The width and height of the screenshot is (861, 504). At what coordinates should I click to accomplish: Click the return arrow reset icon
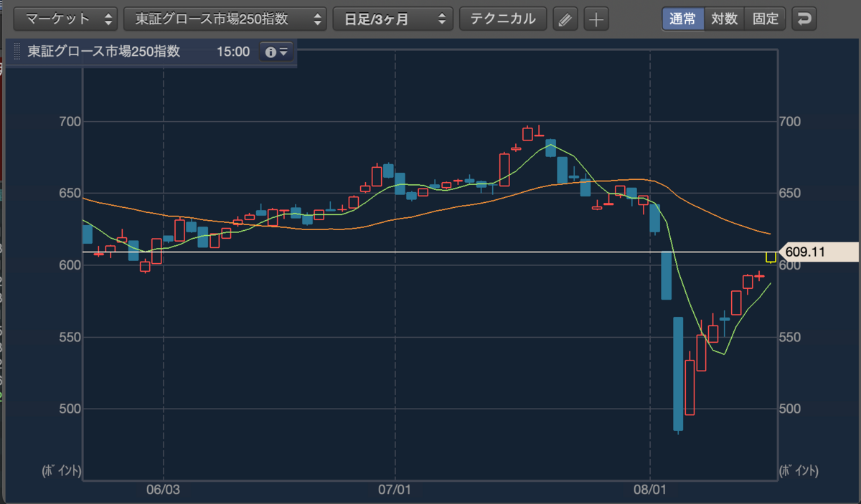[804, 19]
